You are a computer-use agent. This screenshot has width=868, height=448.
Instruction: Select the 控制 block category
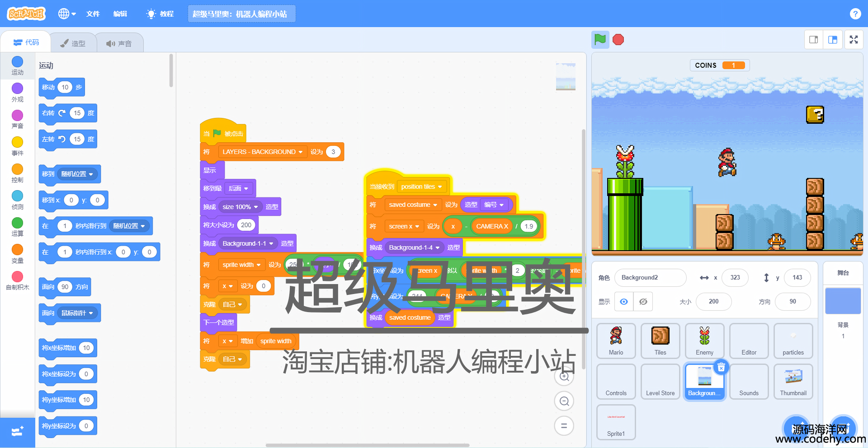17,173
